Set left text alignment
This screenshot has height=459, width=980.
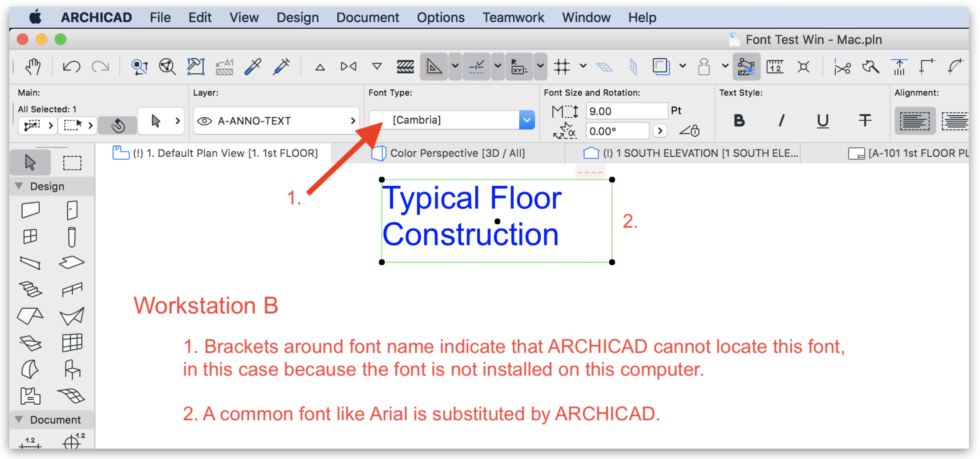coord(915,121)
